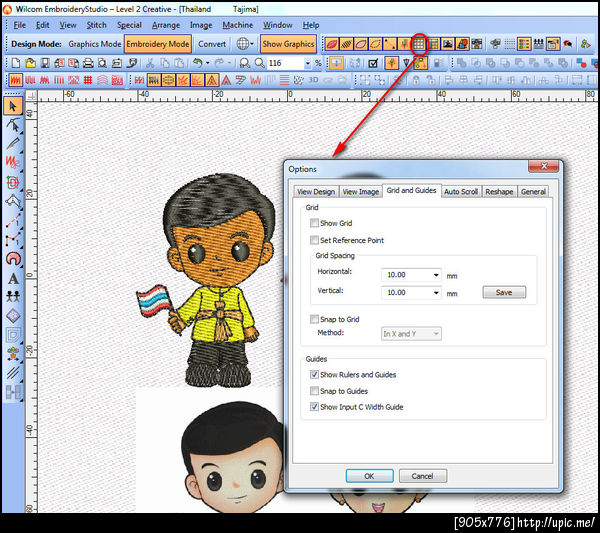
Task: Click the Print icon in toolbar
Action: (88, 63)
